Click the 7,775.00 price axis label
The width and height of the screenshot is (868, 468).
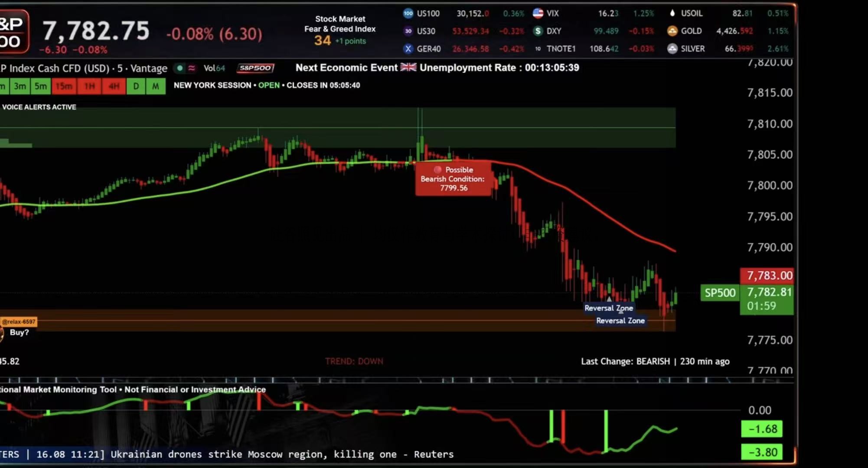tap(770, 340)
